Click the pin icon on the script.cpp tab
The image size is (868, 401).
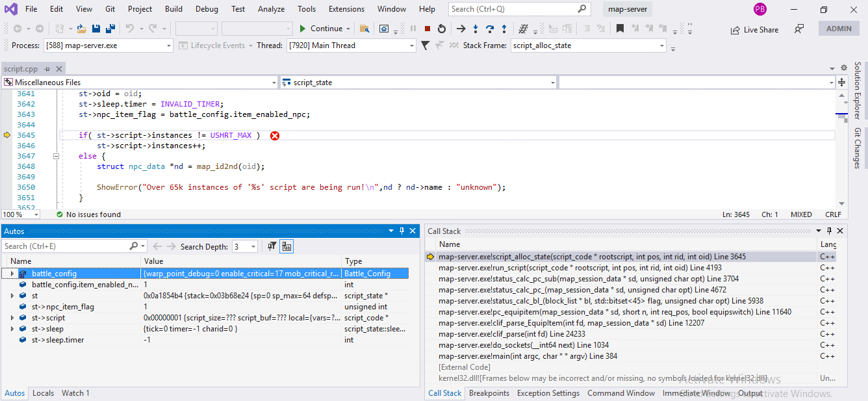[x=48, y=69]
